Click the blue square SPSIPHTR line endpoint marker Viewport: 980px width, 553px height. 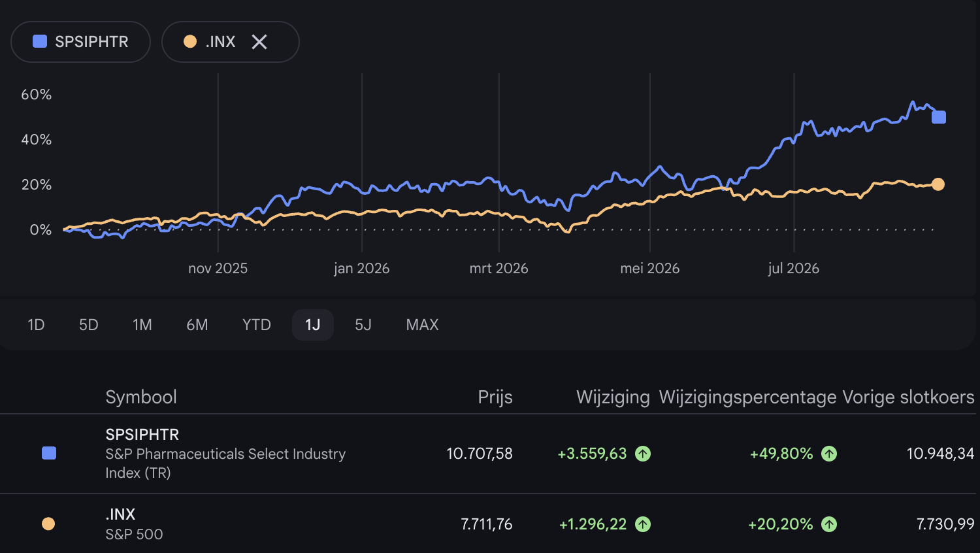939,117
